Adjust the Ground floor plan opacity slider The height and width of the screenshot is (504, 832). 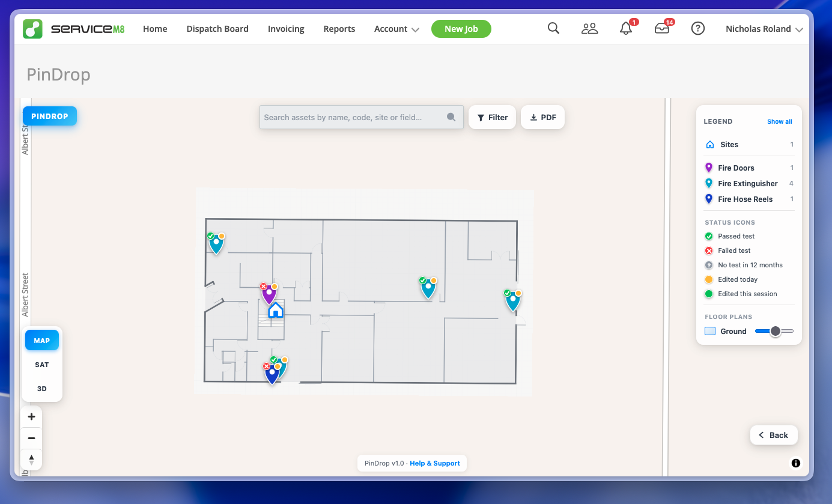point(774,331)
